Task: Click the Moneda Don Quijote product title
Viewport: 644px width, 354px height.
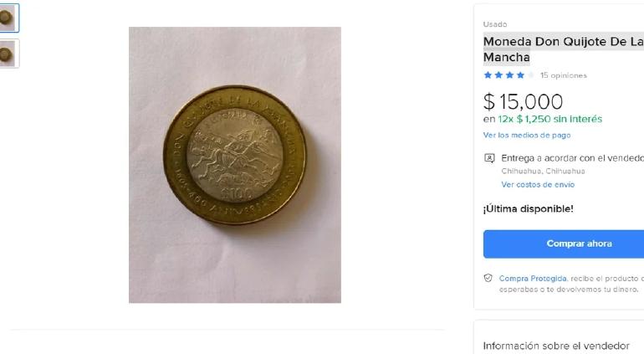Action: 563,49
